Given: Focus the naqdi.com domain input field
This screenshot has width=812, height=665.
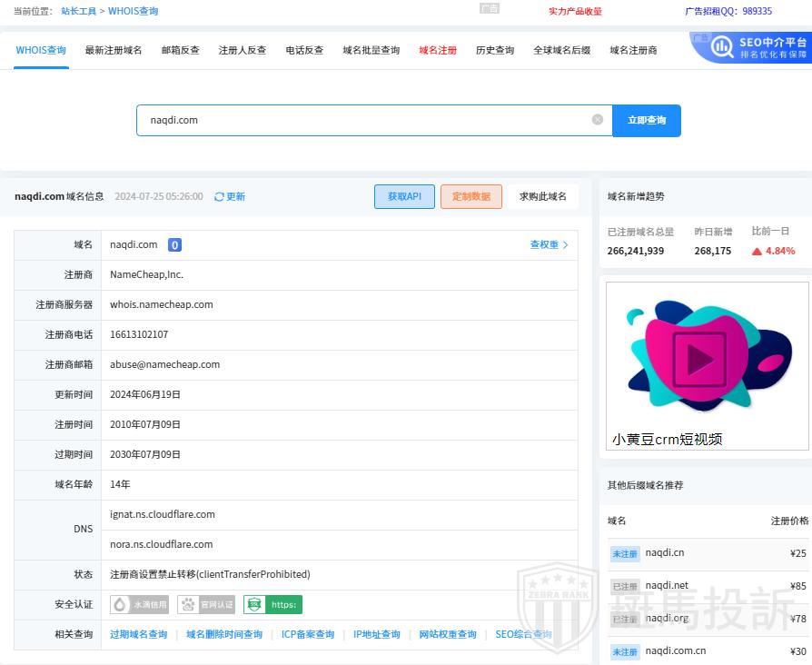Looking at the screenshot, I should click(363, 120).
